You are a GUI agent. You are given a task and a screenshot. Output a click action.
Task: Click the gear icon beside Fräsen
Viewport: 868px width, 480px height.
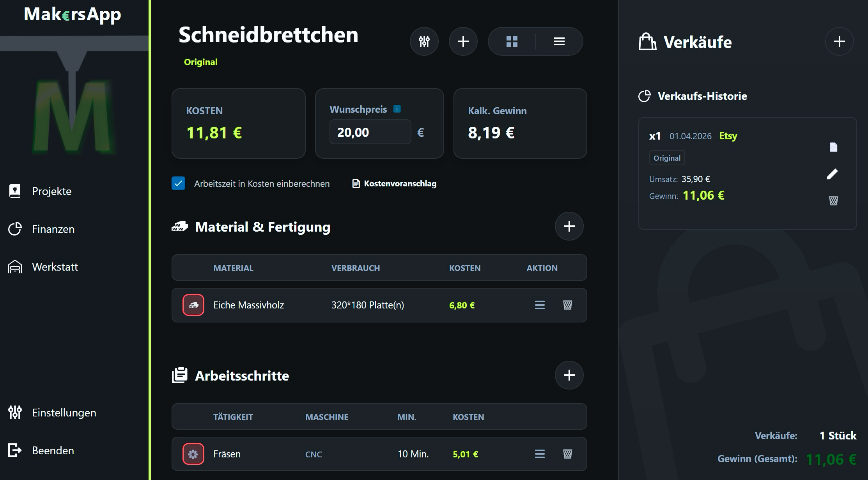pos(193,454)
